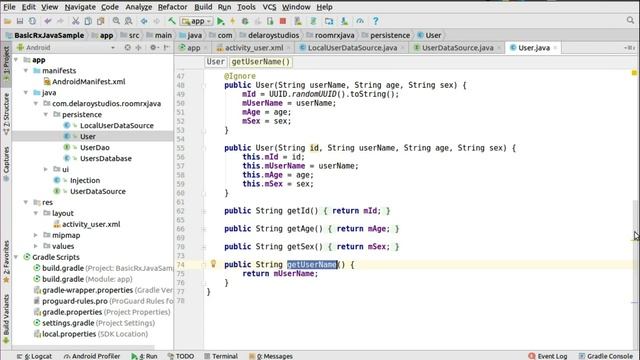Open project panel gear settings
Screen dimensions: 640x360
click(x=153, y=48)
